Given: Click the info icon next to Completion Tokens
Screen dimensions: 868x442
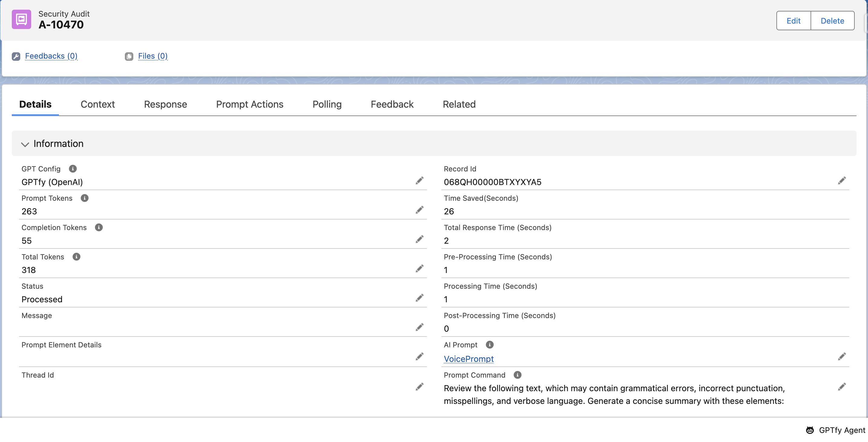Looking at the screenshot, I should pos(99,227).
